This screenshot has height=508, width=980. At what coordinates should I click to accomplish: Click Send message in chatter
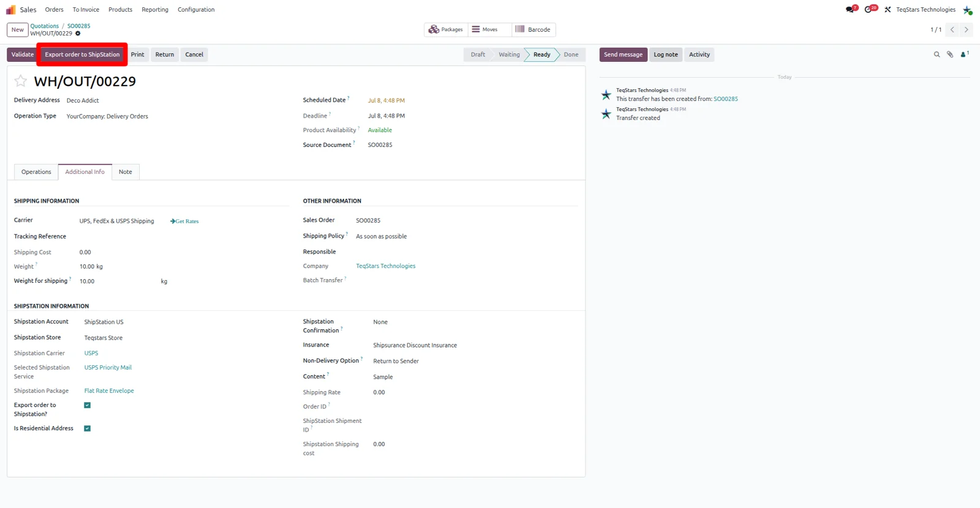pyautogui.click(x=623, y=54)
